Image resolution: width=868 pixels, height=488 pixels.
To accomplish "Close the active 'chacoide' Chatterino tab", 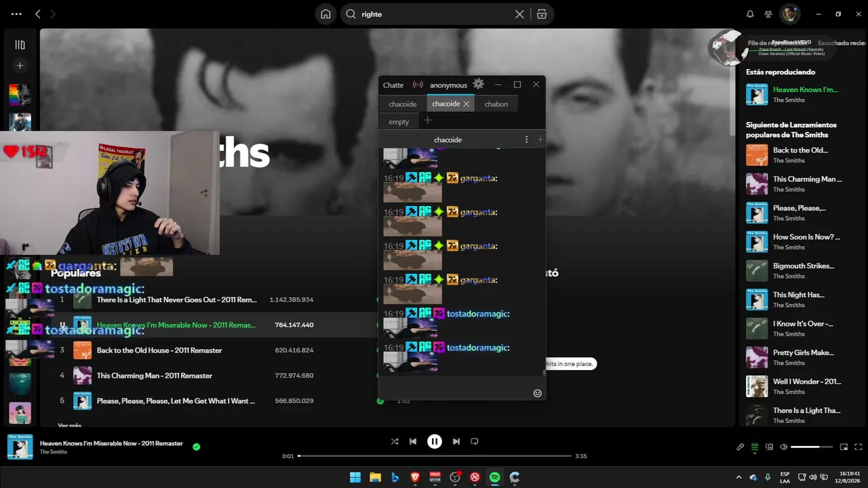I will click(x=467, y=104).
